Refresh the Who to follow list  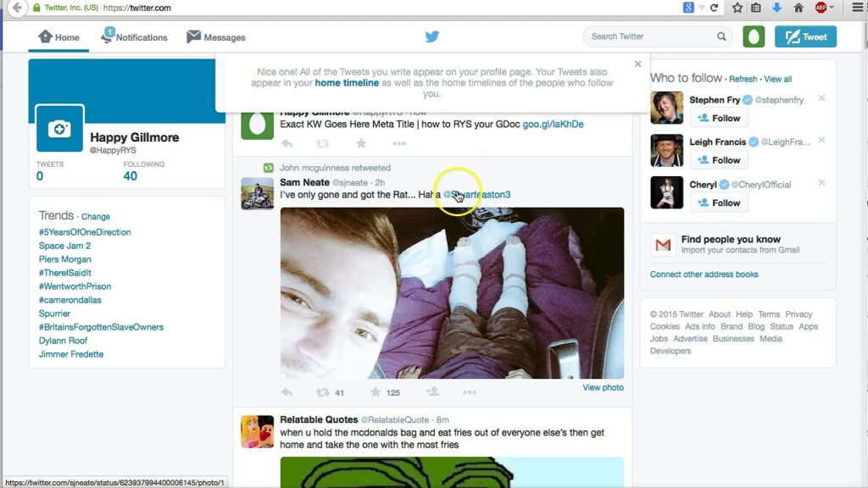(x=743, y=79)
